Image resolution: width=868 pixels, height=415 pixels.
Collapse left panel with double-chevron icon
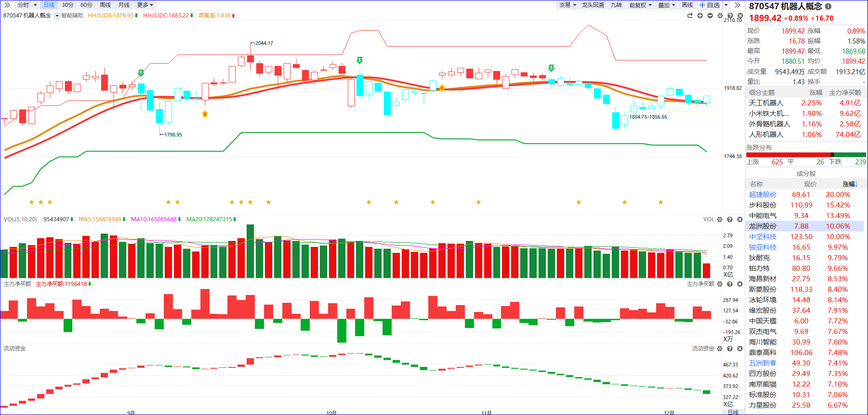(7, 5)
